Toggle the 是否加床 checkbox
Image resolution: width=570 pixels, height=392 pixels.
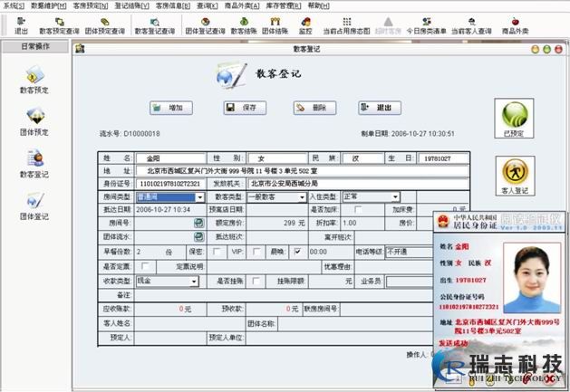click(357, 209)
